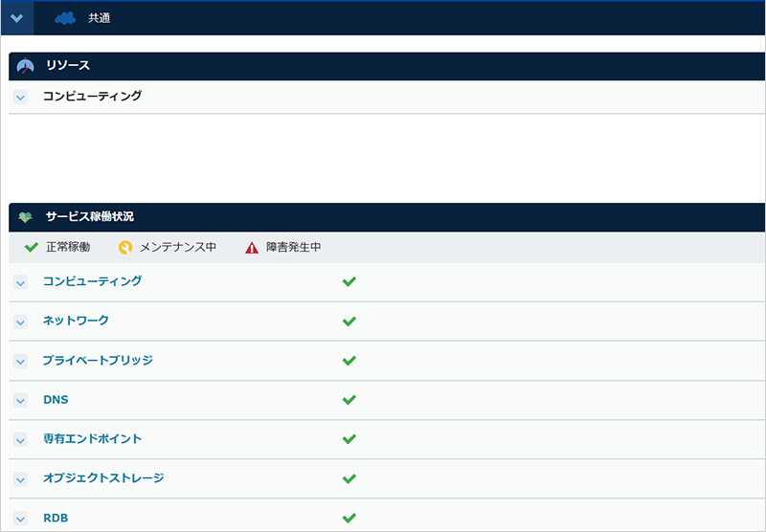Click the black コンピューティング resource label

(92, 96)
